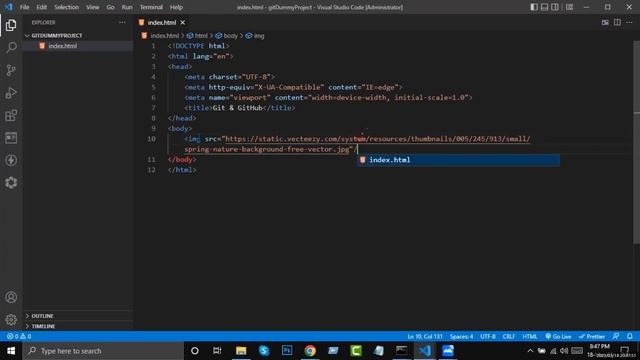
Task: Open the Extensions view
Action: [11, 116]
